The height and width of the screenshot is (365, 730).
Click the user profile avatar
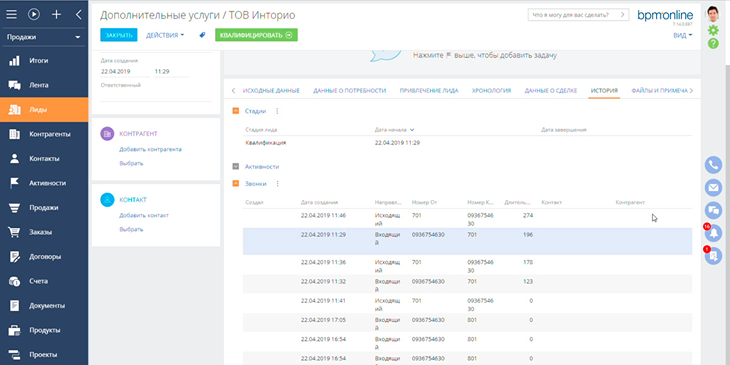tap(713, 14)
